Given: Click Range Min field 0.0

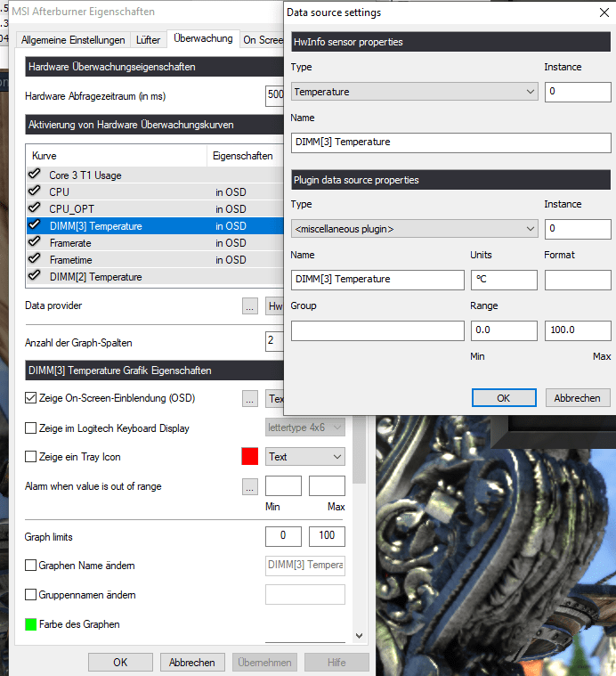Looking at the screenshot, I should (x=504, y=330).
